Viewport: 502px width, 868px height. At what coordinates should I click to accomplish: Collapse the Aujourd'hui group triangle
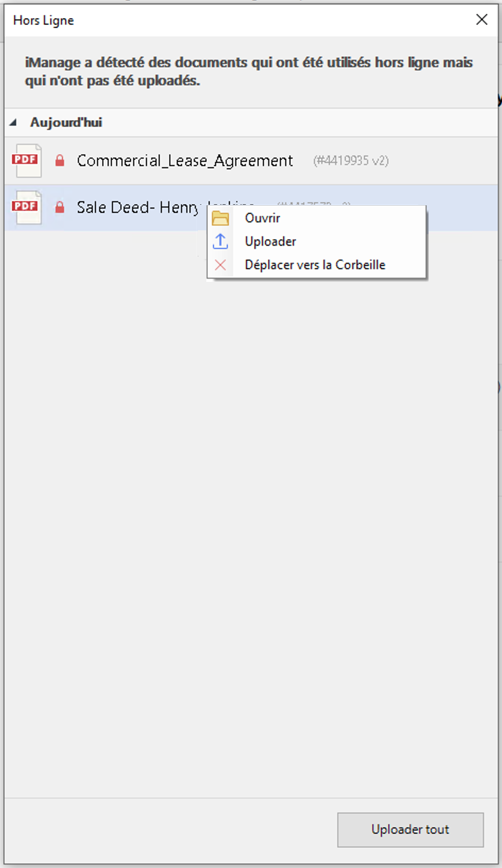(x=13, y=123)
